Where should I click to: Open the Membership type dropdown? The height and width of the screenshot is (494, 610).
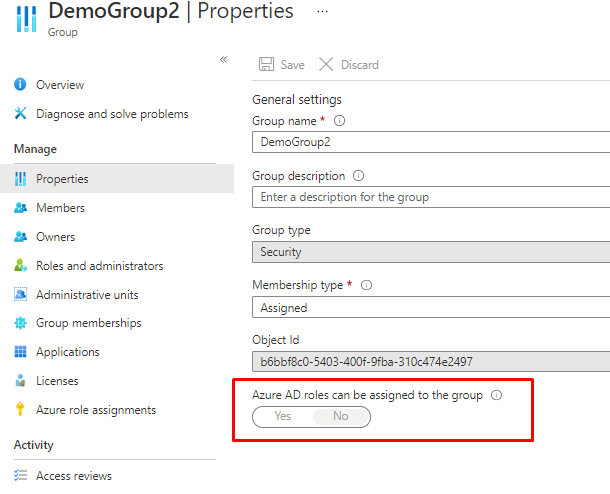[x=430, y=308]
